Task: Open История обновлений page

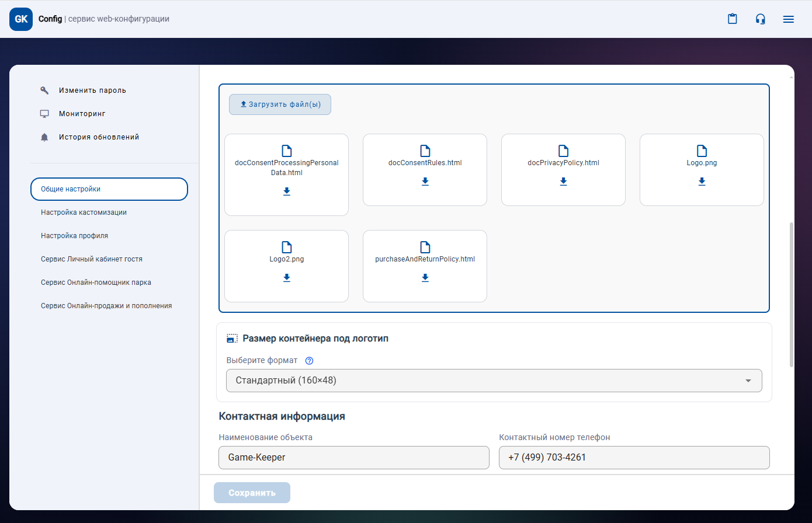Action: 99,137
